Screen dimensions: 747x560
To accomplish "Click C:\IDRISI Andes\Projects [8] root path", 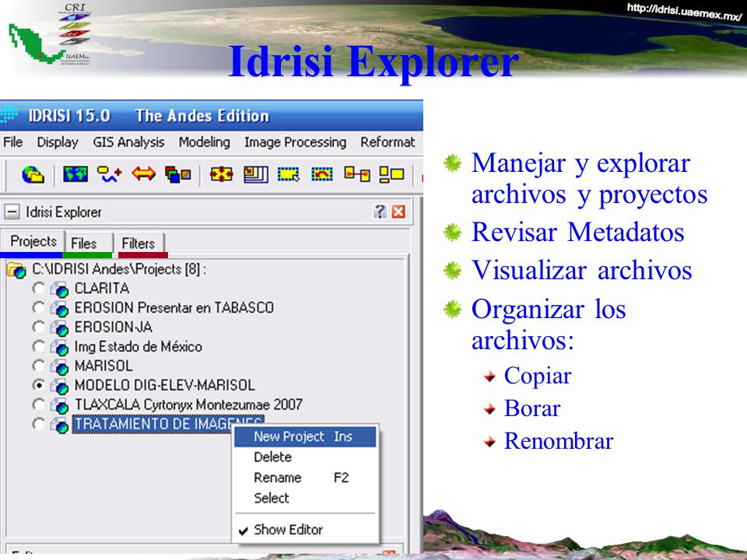I will pyautogui.click(x=119, y=270).
